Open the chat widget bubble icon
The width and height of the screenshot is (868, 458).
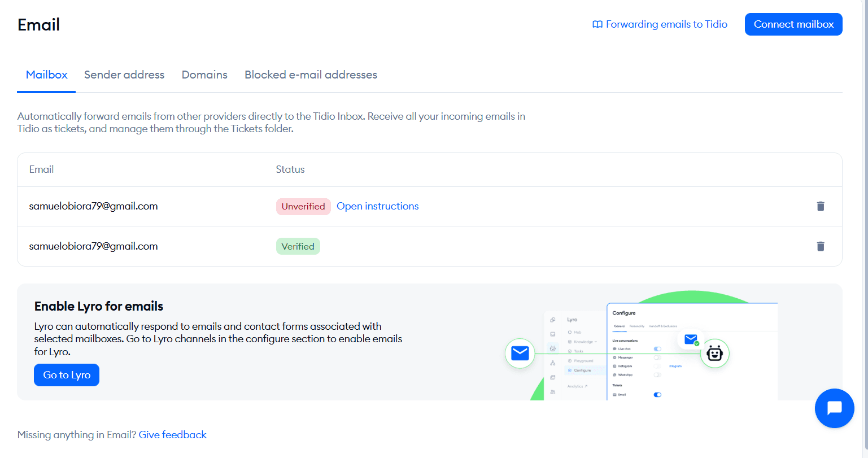tap(834, 408)
